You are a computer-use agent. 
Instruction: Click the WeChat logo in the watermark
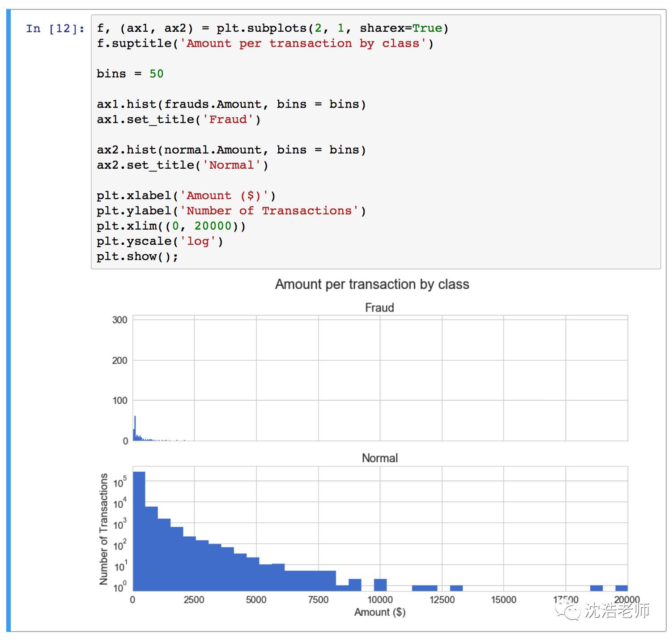click(566, 610)
